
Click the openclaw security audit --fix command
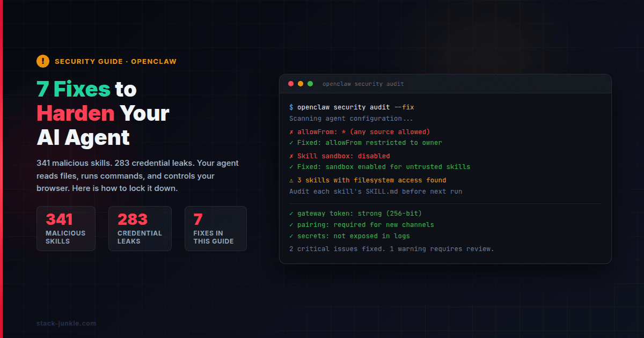[x=355, y=107]
